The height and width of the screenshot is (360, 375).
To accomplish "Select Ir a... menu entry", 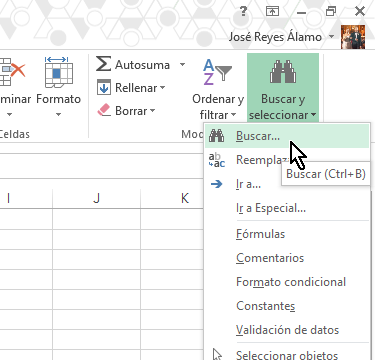I will click(x=287, y=184).
